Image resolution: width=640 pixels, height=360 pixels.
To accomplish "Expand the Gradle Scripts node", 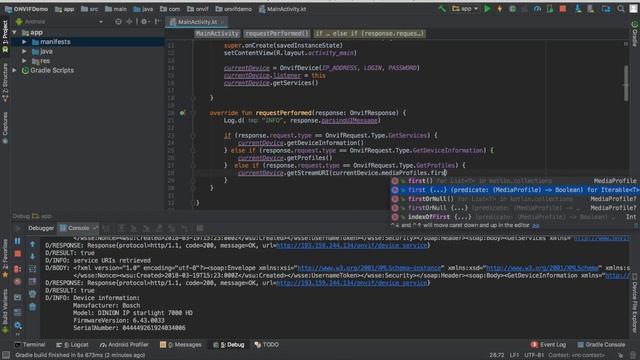I will [x=15, y=70].
